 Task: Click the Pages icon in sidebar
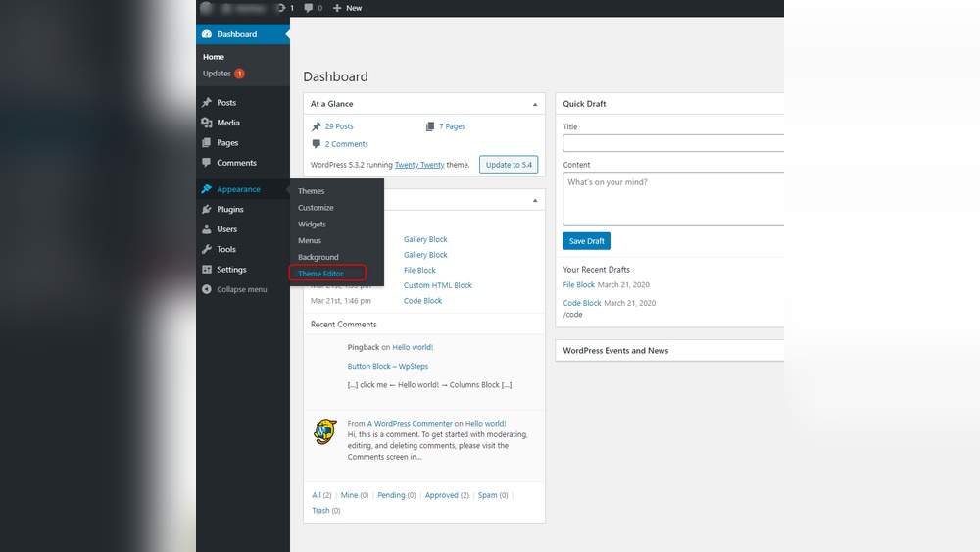pyautogui.click(x=207, y=142)
